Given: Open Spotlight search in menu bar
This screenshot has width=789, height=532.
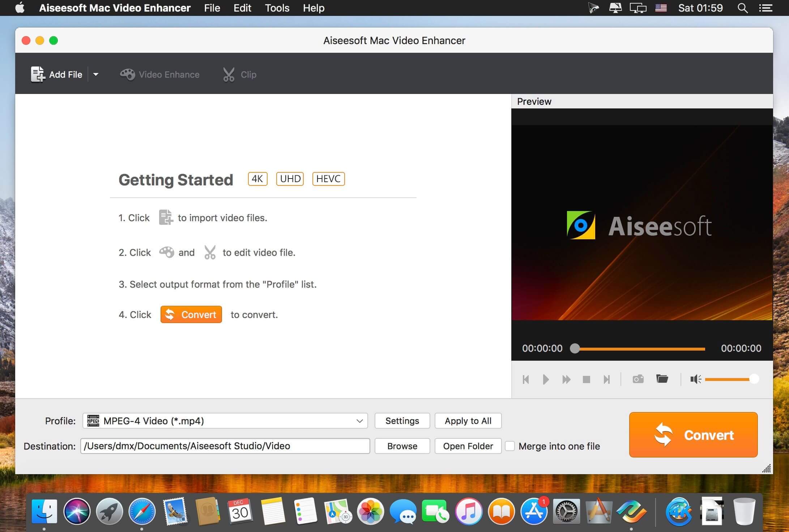Looking at the screenshot, I should tap(742, 8).
